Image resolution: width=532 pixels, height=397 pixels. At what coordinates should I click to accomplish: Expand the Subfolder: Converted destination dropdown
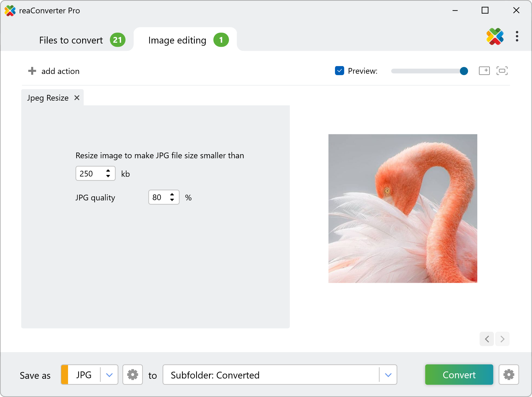coord(388,375)
